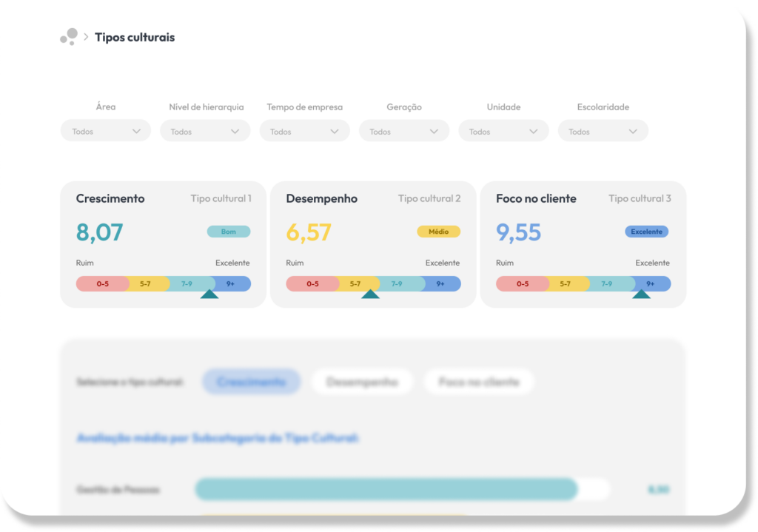The image size is (758, 532).
Task: Switch to the Desempenho cultural type tab
Action: [x=362, y=382]
